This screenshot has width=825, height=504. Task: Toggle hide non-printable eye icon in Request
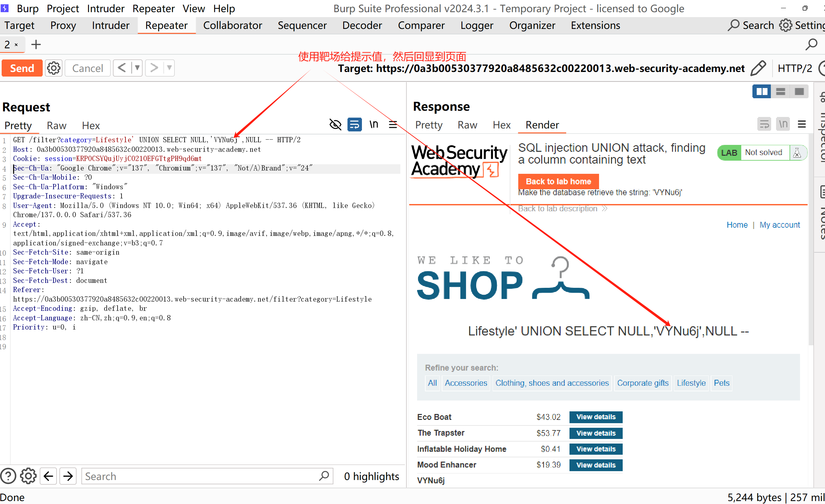point(335,125)
